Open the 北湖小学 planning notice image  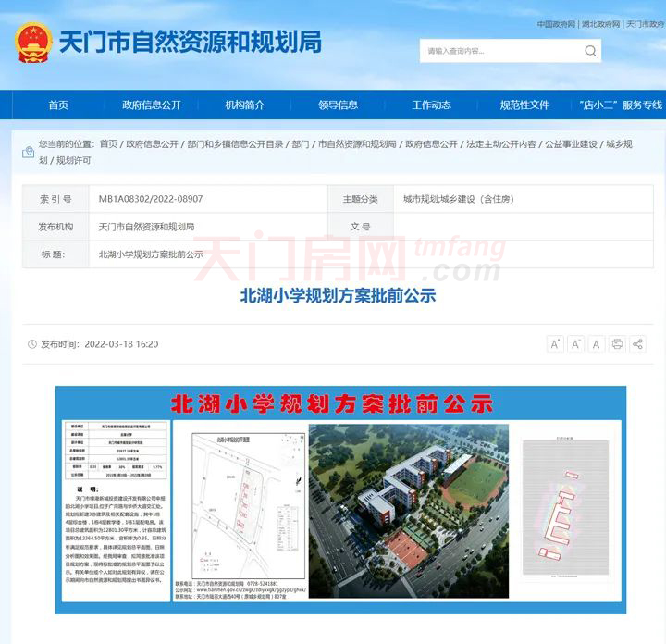[x=340, y=499]
